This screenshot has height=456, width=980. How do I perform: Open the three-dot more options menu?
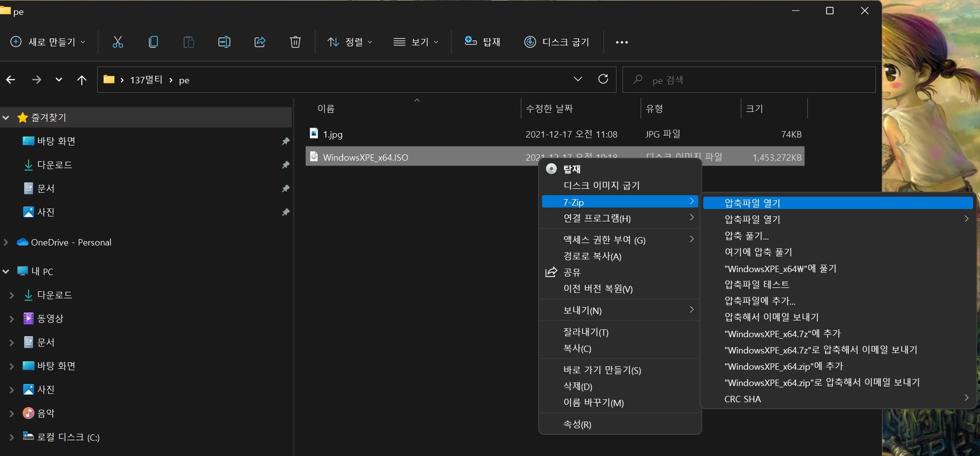(622, 42)
